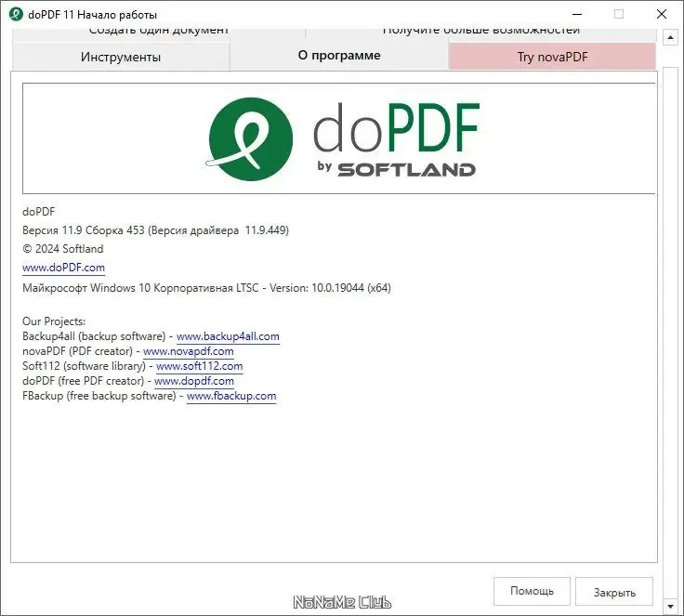Open the Инструменты tab
684x616 pixels.
121,57
